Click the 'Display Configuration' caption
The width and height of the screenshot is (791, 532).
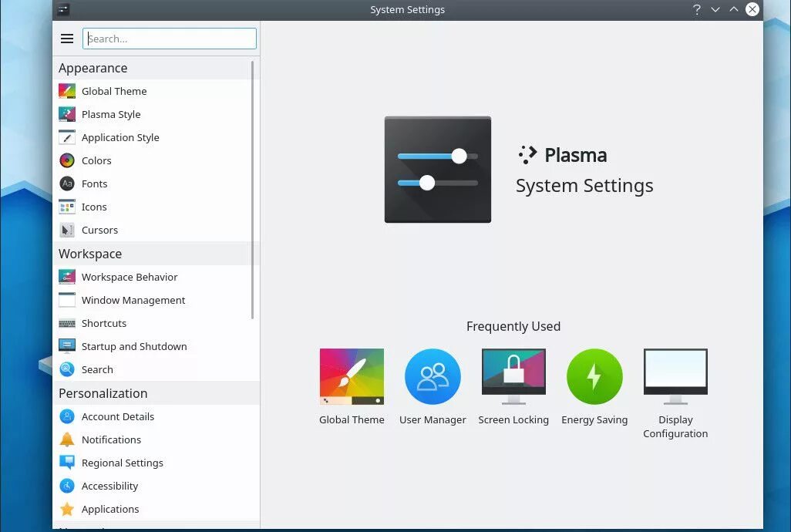675,426
